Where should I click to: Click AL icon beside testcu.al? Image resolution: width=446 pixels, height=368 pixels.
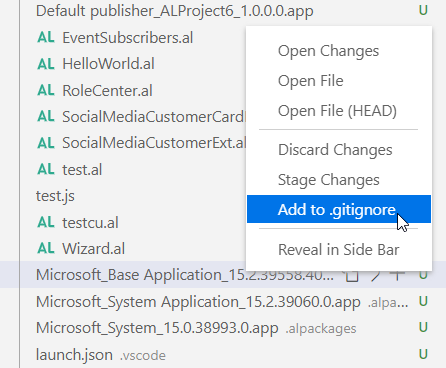tap(46, 222)
